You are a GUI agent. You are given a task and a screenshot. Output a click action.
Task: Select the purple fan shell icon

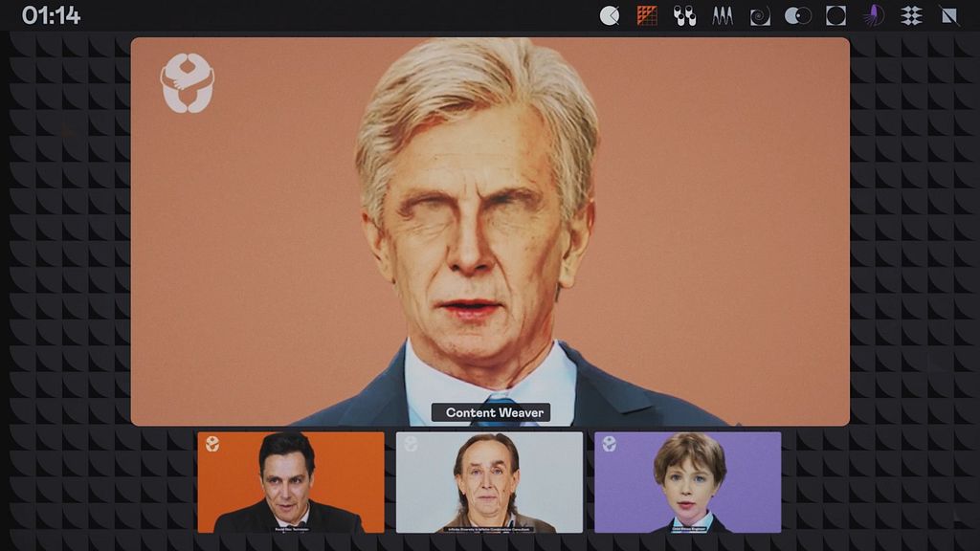tap(873, 15)
